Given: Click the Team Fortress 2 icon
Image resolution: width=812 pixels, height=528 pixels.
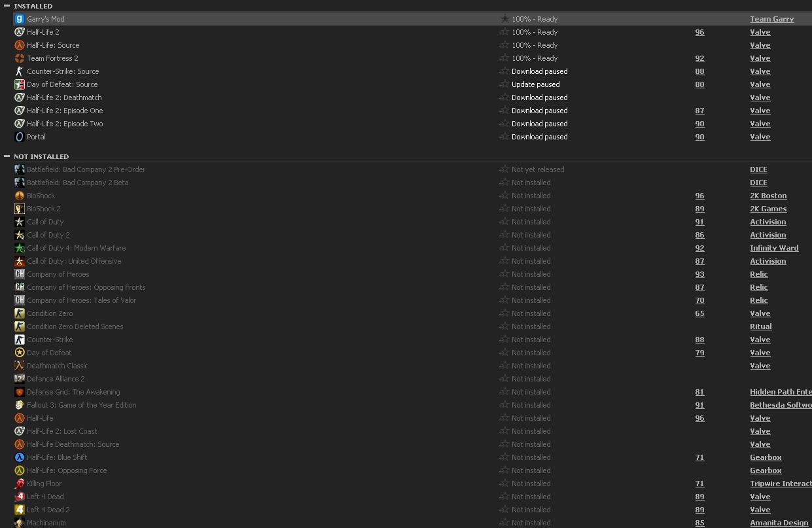Looking at the screenshot, I should click(x=20, y=58).
